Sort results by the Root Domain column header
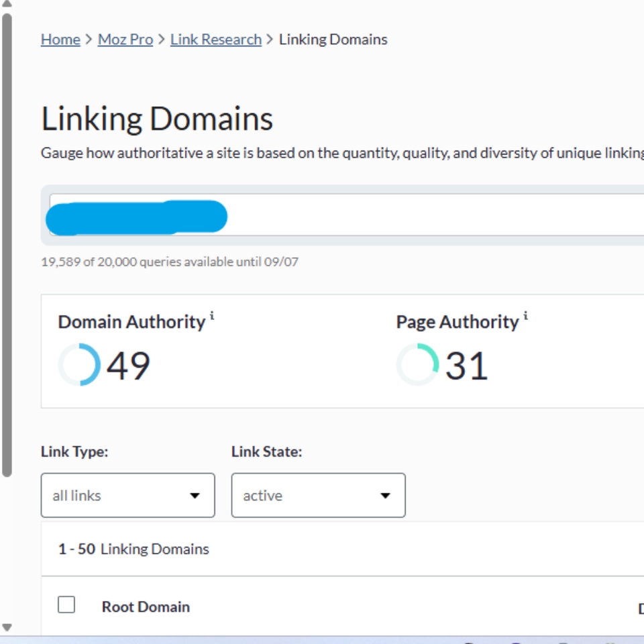The height and width of the screenshot is (644, 644). click(146, 606)
